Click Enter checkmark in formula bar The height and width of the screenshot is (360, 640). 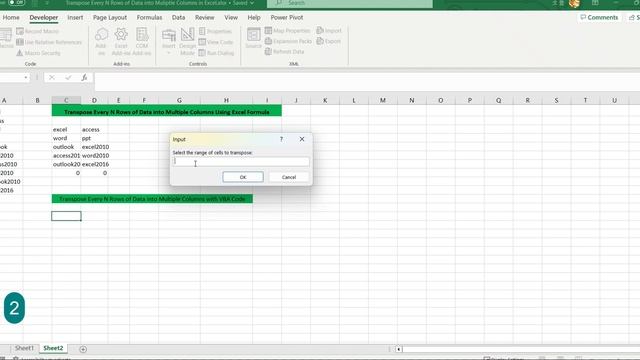tap(68, 78)
